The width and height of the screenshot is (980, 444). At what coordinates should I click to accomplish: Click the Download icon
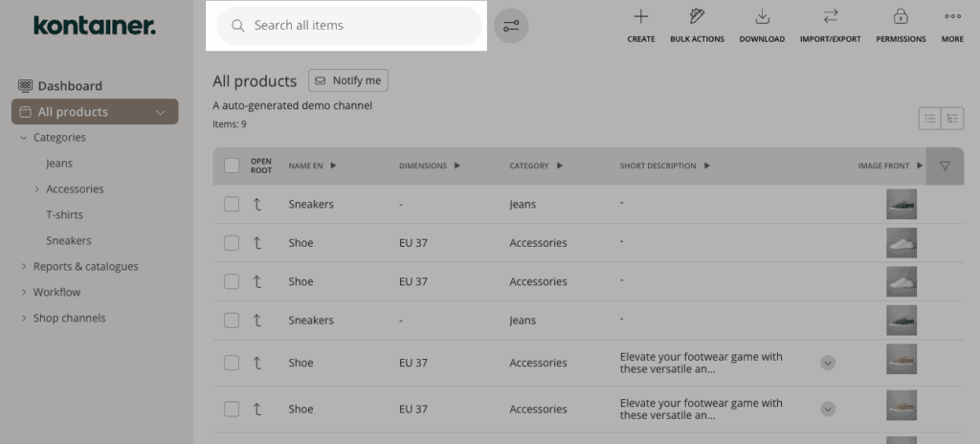(762, 17)
